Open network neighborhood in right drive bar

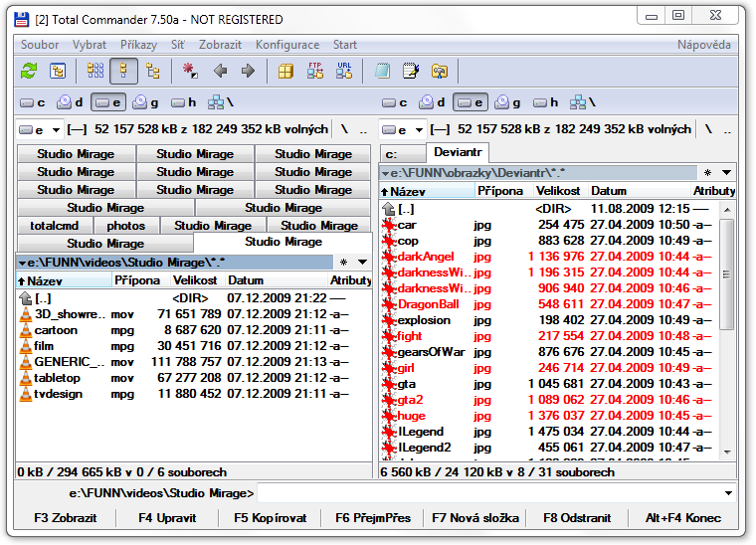583,102
